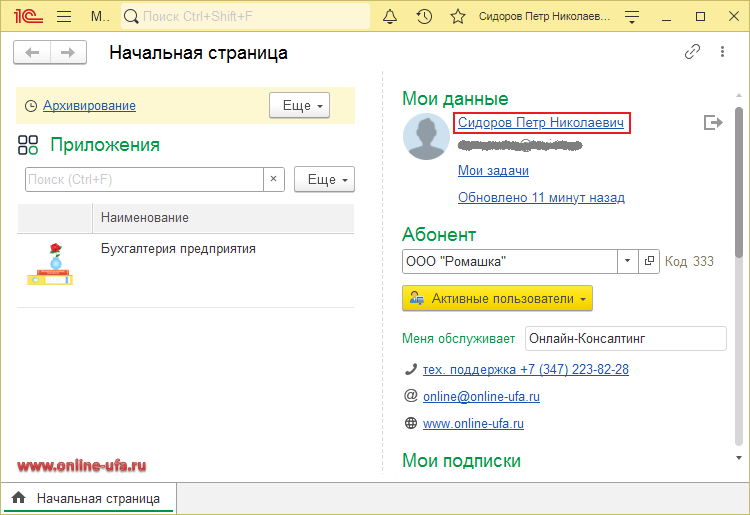Viewport: 750px width, 515px height.
Task: Clear the applications search with the X button
Action: 274,179
